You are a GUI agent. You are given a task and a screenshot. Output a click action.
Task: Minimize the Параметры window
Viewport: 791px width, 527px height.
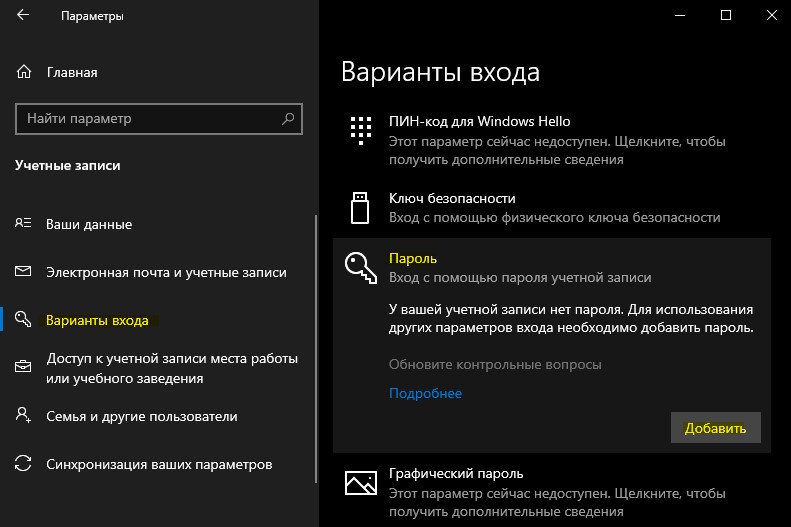click(x=680, y=15)
